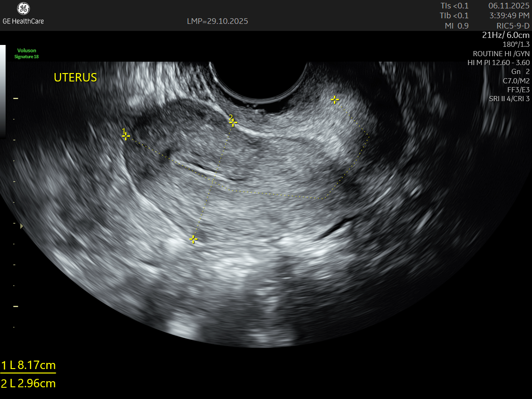Select the SRI II 4/CRI 3 setting
Image resolution: width=532 pixels, height=399 pixels.
509,98
